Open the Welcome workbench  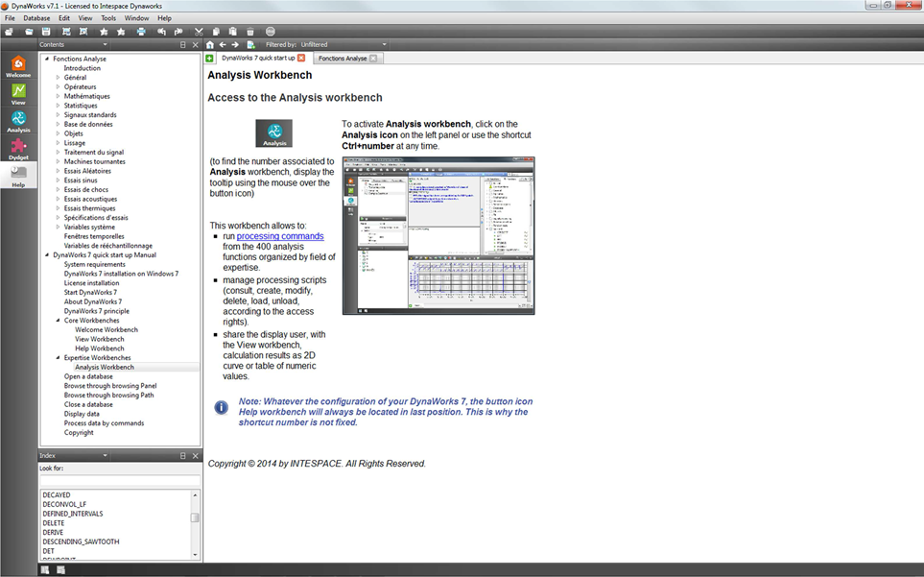[18, 66]
